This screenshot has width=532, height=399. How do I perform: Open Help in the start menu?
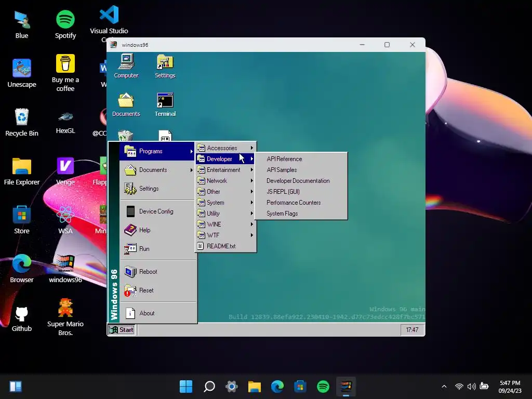click(157, 230)
